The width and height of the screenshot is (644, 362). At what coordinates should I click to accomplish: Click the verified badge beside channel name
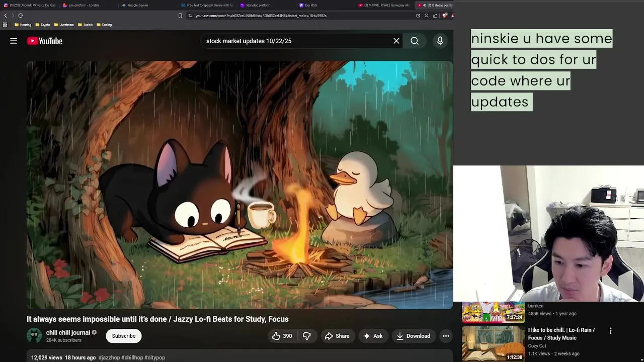pos(94,332)
